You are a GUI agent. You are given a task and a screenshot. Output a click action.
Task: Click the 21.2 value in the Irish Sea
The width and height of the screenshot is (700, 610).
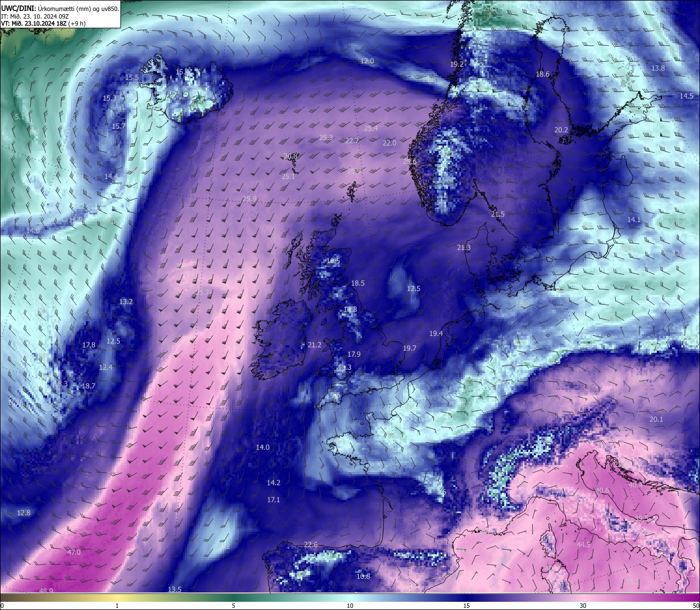314,345
